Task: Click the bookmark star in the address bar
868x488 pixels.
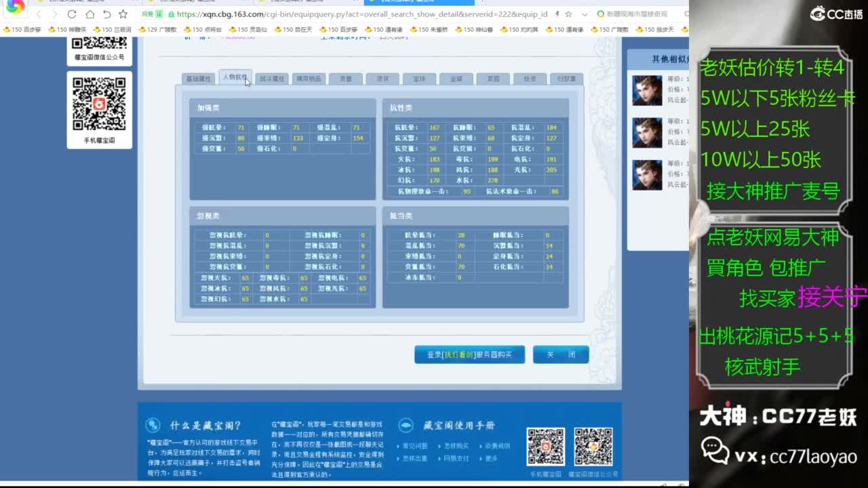Action: (570, 14)
